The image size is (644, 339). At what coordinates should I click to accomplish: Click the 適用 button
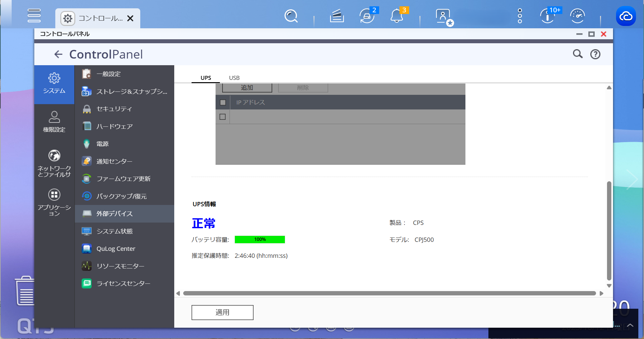click(222, 312)
